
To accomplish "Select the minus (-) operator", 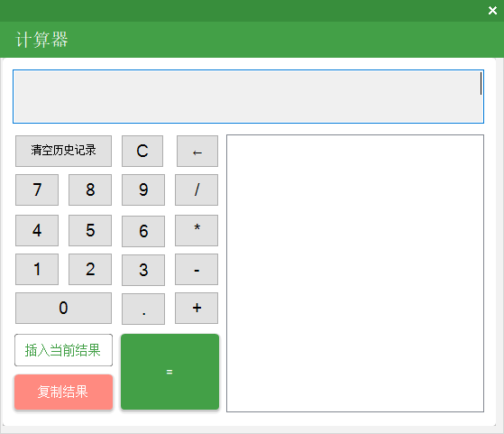I will 197,269.
